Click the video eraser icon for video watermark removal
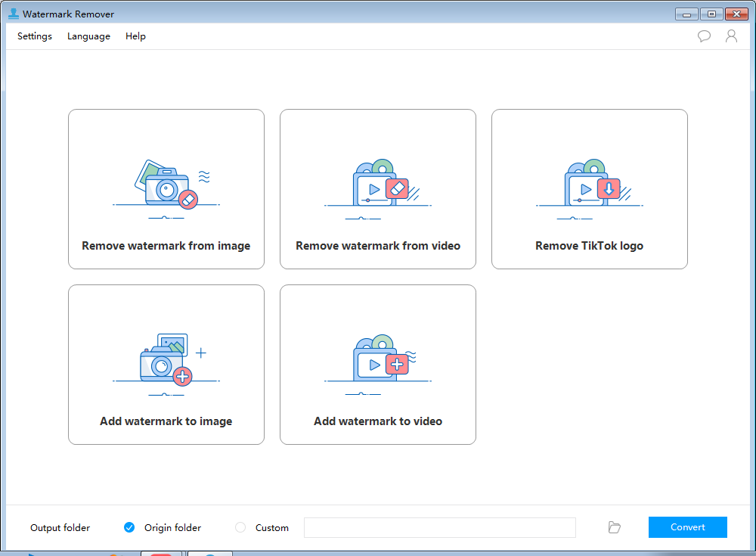The image size is (756, 556). point(378,189)
